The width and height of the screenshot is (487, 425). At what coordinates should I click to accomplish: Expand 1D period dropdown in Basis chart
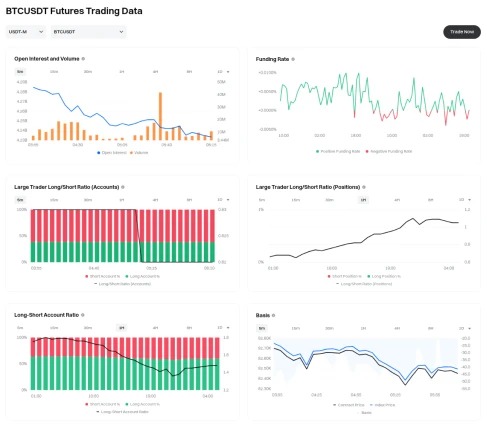[x=465, y=328]
